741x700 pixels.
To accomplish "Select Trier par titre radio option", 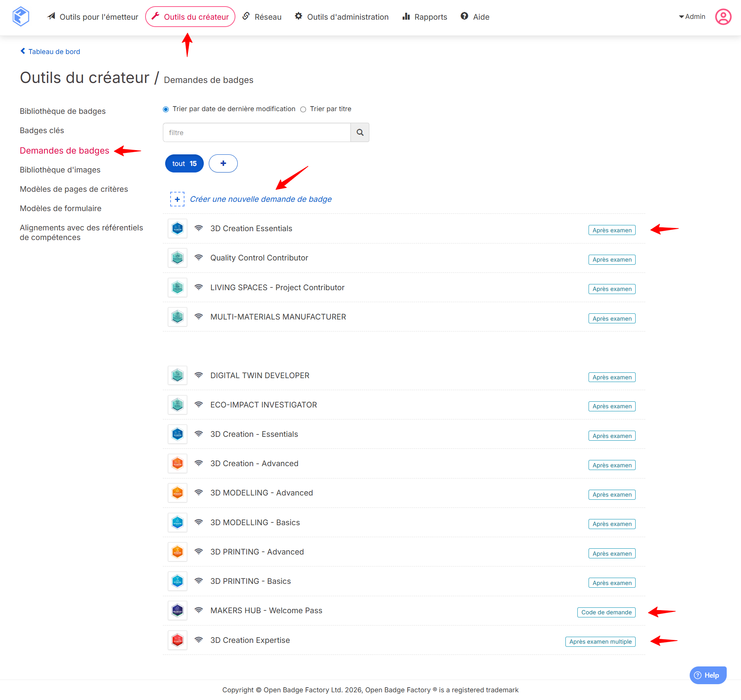I will (x=303, y=109).
